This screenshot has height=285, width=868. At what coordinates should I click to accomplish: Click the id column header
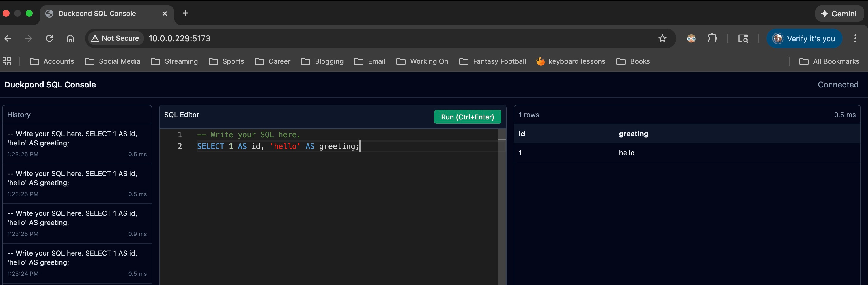pos(522,134)
